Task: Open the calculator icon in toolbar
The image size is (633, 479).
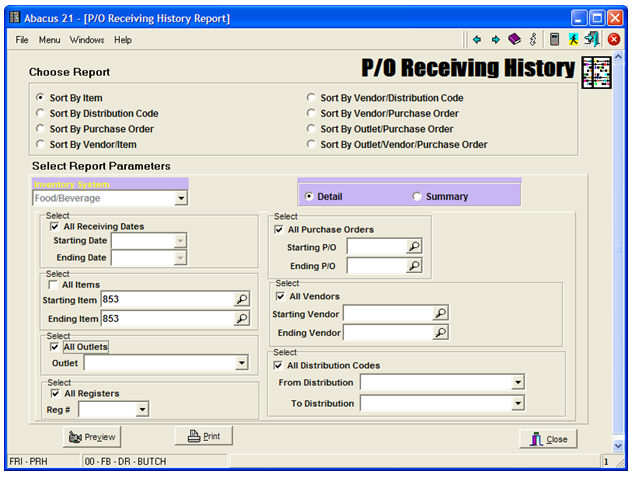Action: coord(554,40)
